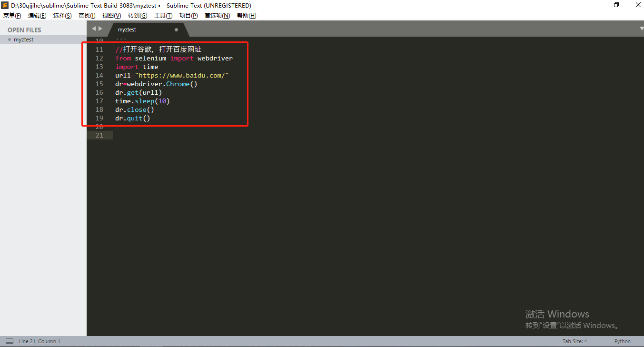Go to next tab with right arrow

(100, 29)
